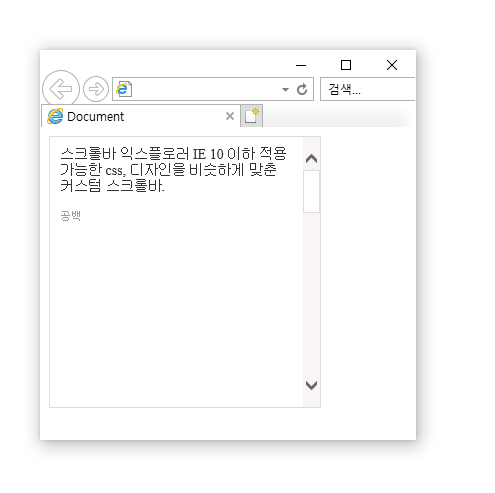495x493 pixels.
Task: Open the address bar dropdown arrow
Action: click(285, 89)
